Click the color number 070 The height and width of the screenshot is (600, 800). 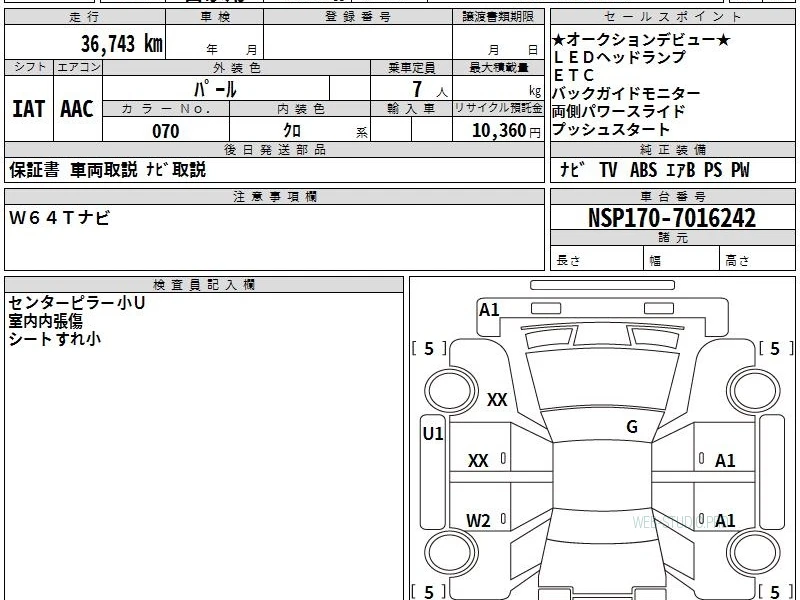point(166,131)
